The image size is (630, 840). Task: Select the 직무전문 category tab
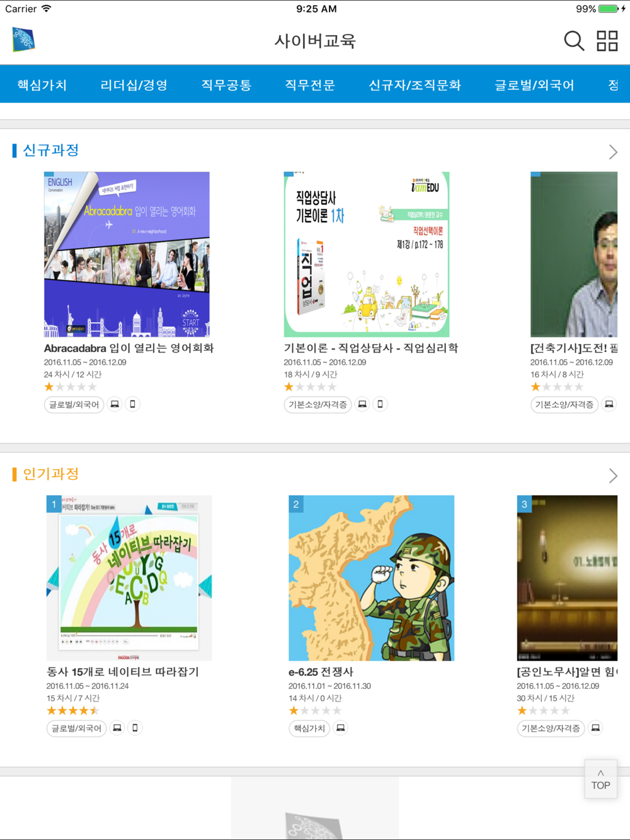[310, 84]
